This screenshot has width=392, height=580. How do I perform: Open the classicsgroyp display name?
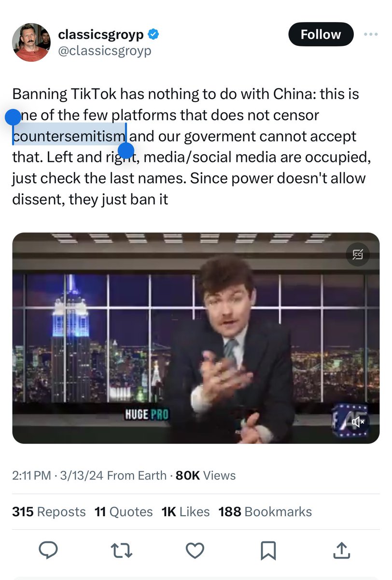pos(102,34)
